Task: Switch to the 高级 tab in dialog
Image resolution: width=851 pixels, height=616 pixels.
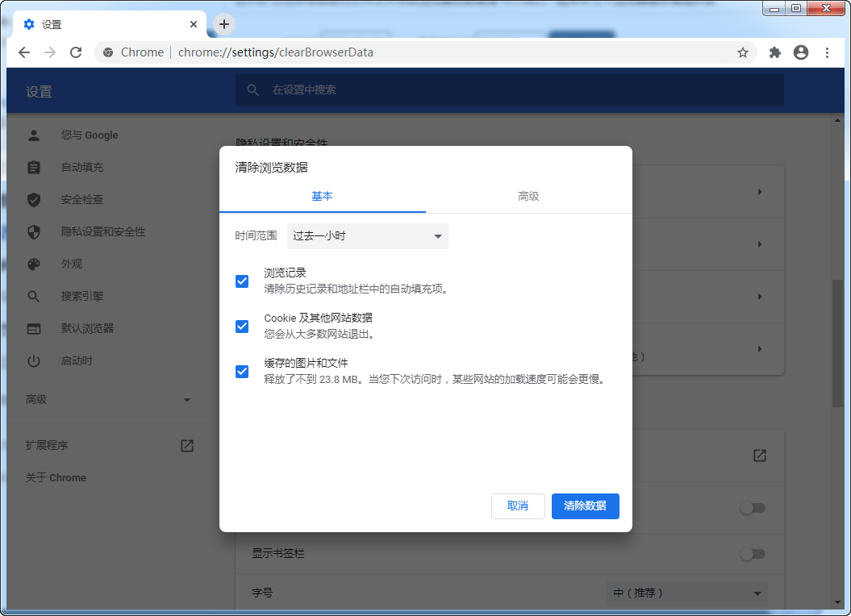Action: [x=529, y=195]
